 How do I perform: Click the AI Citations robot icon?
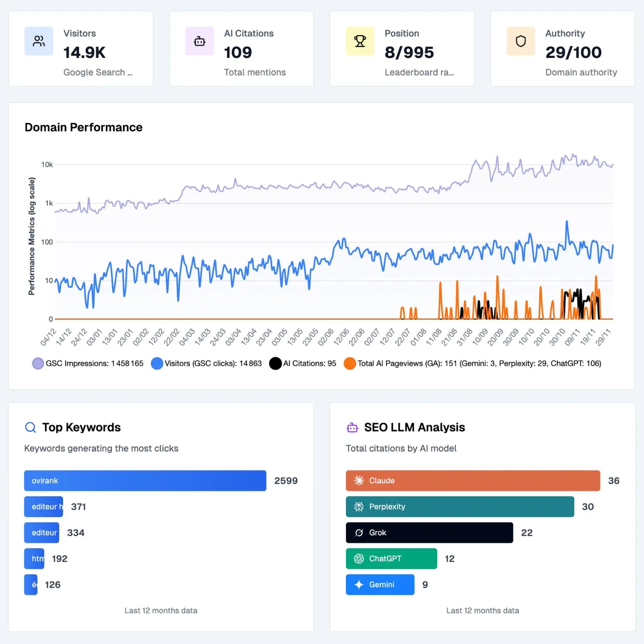(x=199, y=41)
